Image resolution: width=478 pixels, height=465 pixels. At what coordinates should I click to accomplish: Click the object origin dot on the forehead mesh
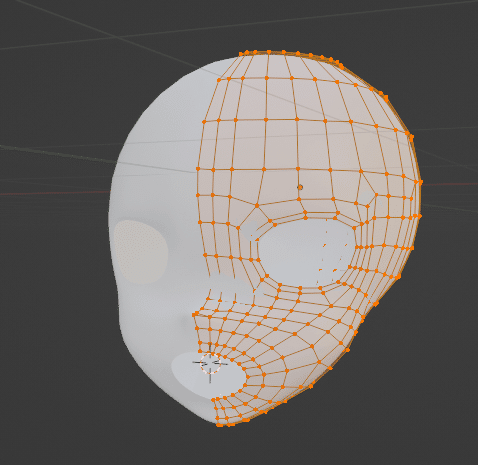coord(300,187)
